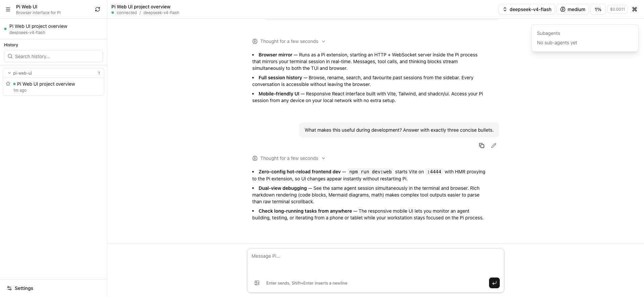Copy the user message with copy icon
Screen dimensions: 644x297
(x=482, y=145)
